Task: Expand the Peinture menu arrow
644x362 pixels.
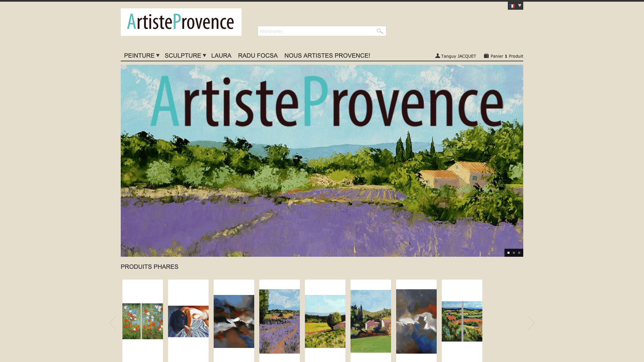Action: (158, 55)
